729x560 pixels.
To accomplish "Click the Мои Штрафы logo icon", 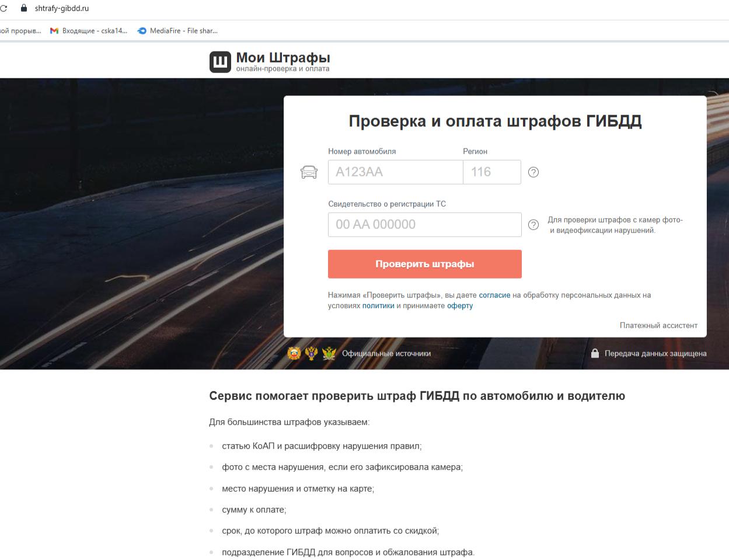I will point(220,62).
